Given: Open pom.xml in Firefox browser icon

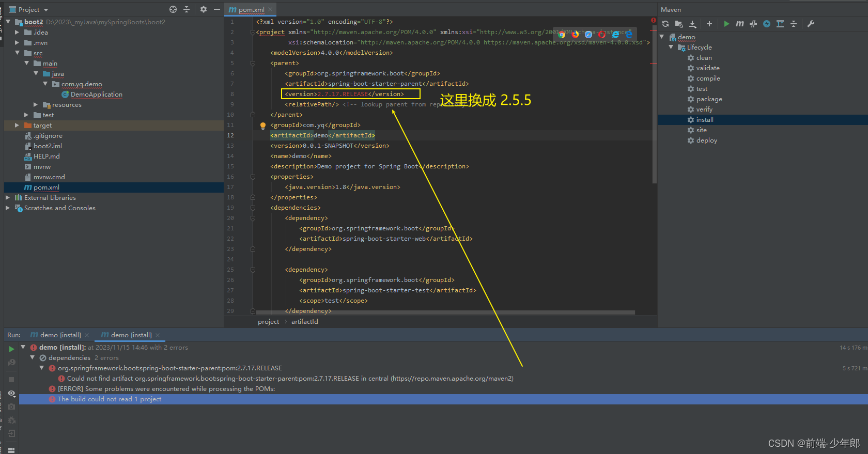Looking at the screenshot, I should point(575,35).
